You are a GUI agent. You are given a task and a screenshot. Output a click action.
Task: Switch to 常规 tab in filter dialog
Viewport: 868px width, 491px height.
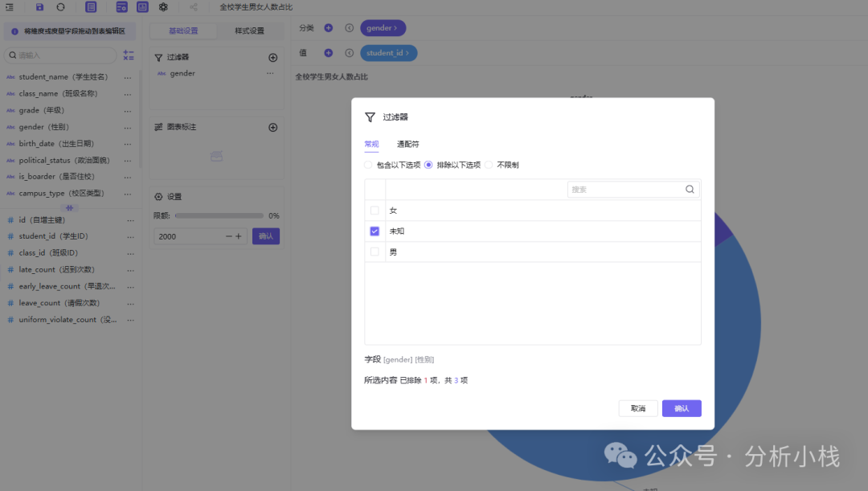[x=371, y=144]
